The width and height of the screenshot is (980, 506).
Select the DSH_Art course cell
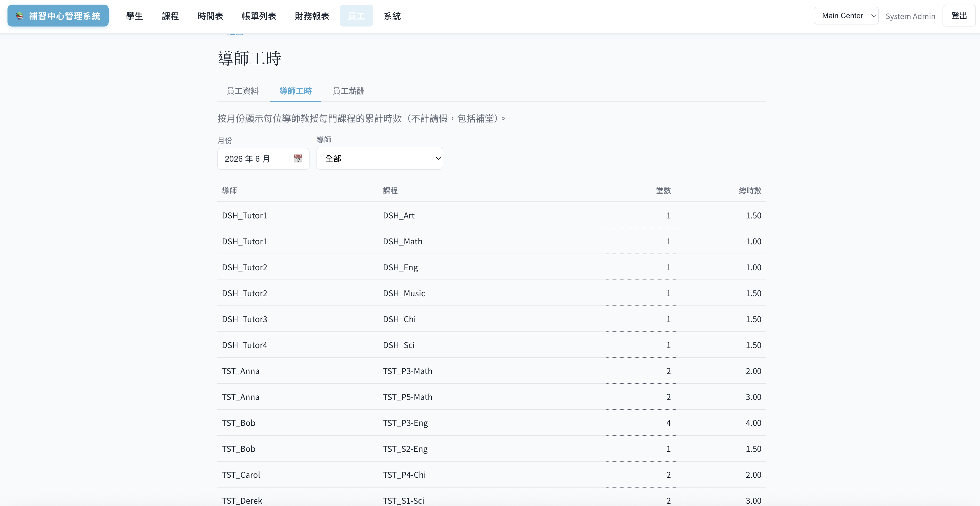(399, 215)
